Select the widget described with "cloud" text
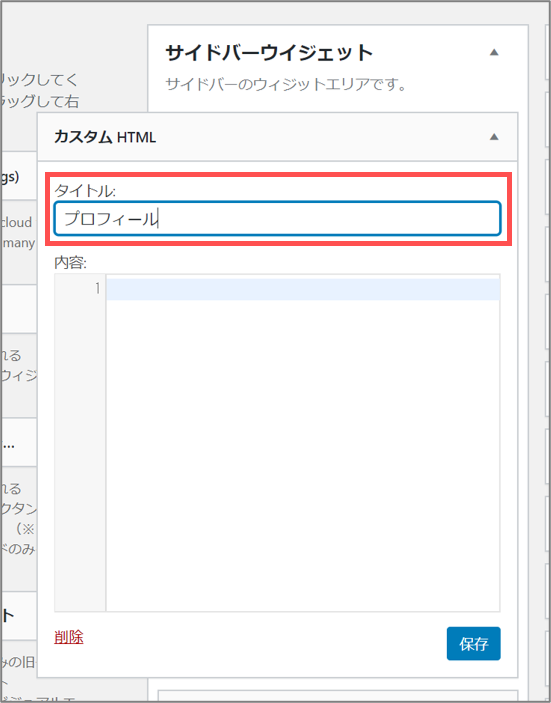This screenshot has height=703, width=551. [18, 233]
